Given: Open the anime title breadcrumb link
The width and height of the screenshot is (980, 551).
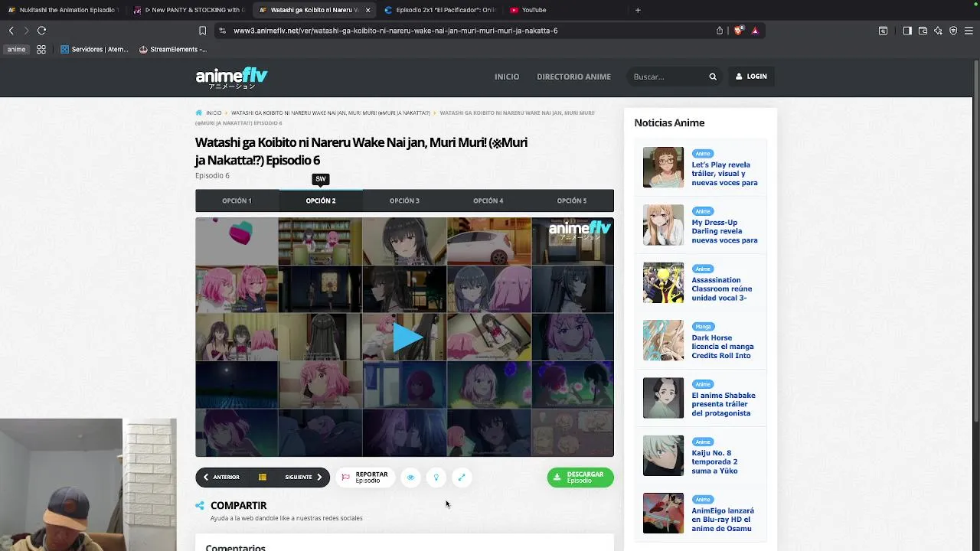Looking at the screenshot, I should [x=331, y=113].
